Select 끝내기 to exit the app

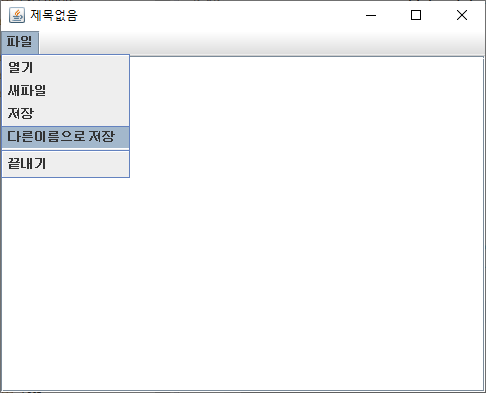[66, 164]
